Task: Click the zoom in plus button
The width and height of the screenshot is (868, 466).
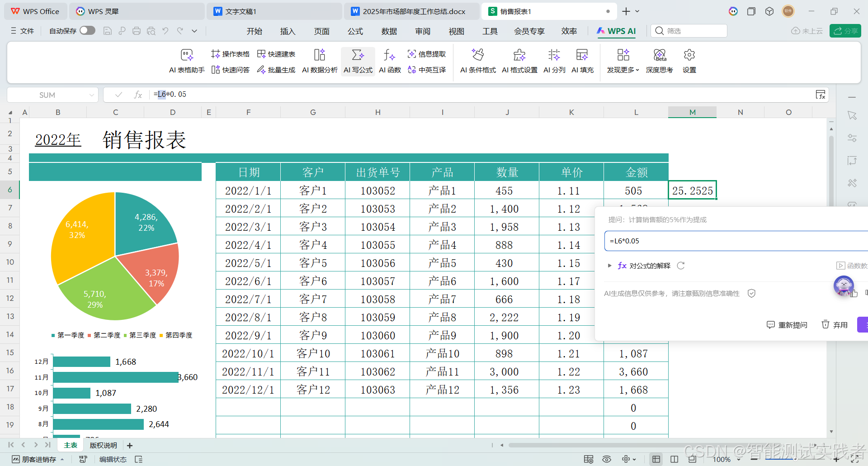Action: (x=836, y=459)
